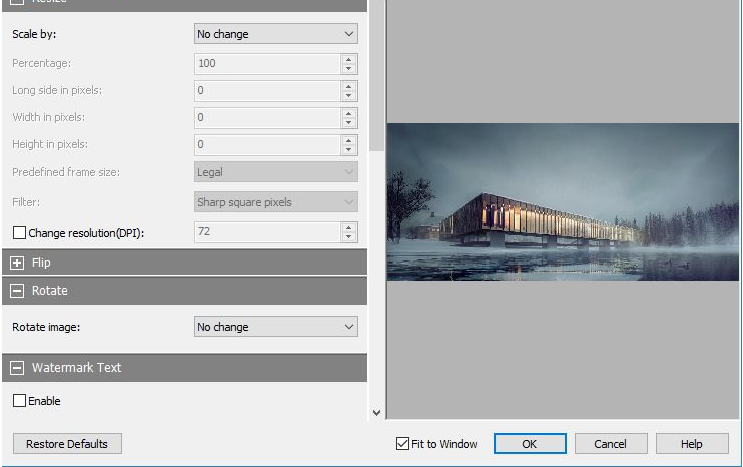Expand the Flip section
This screenshot has height=467, width=743.
coord(17,263)
